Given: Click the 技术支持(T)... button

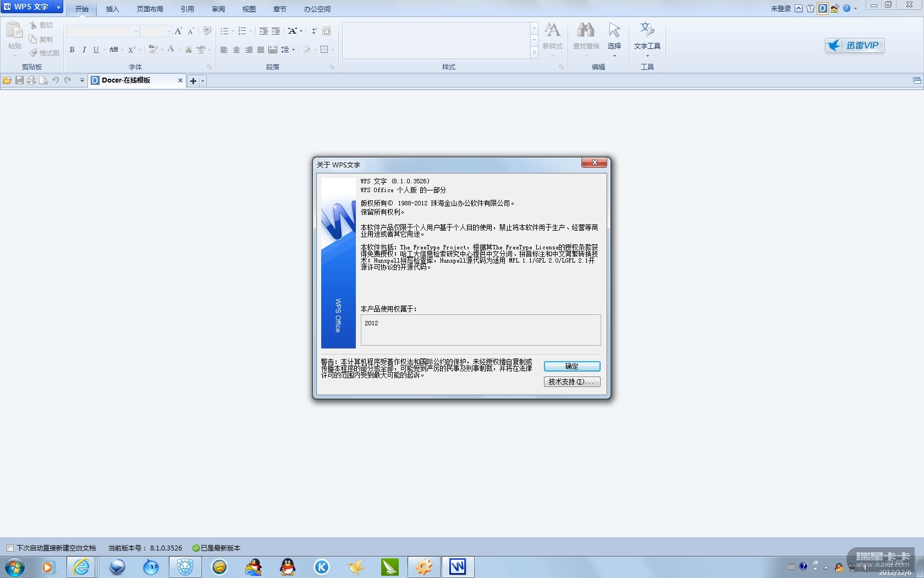Looking at the screenshot, I should tap(572, 382).
